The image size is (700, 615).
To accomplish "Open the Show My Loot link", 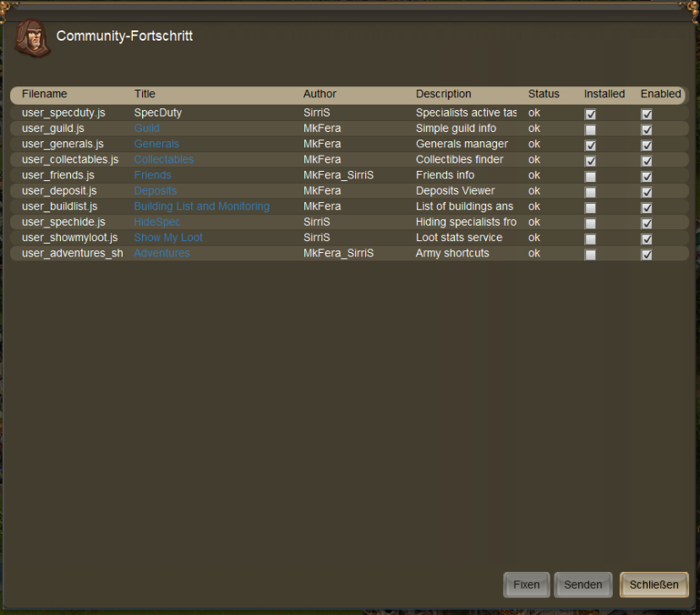I will (168, 238).
